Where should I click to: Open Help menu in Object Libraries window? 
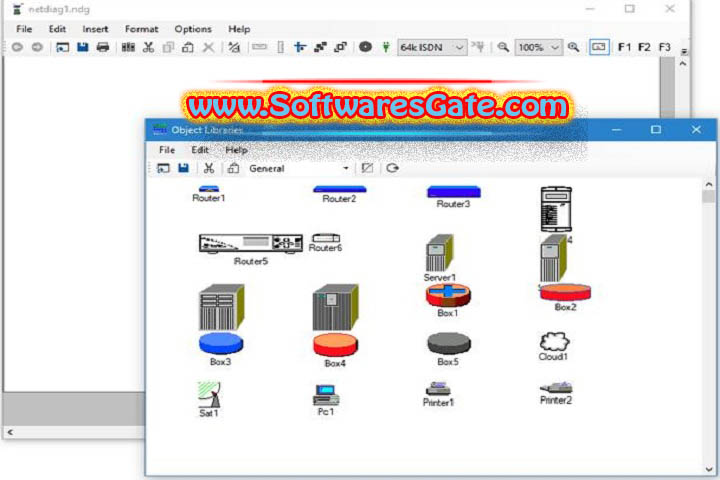[x=236, y=150]
